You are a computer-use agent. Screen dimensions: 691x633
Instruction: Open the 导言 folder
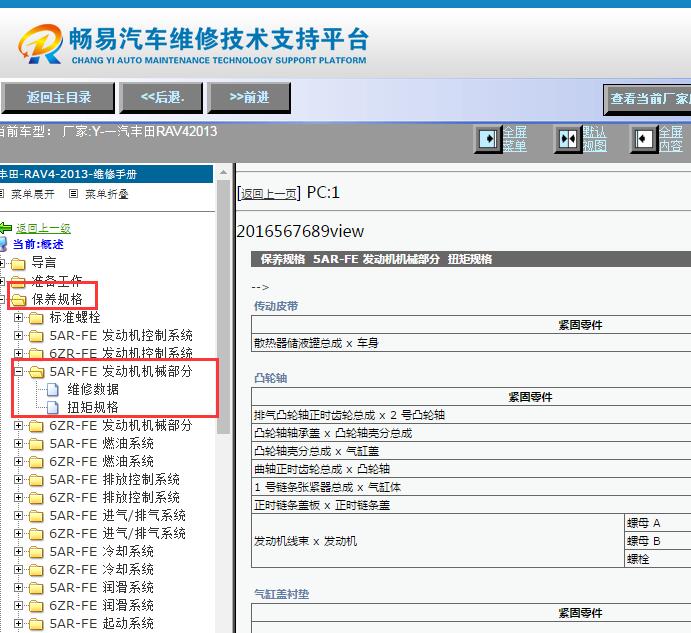click(44, 262)
